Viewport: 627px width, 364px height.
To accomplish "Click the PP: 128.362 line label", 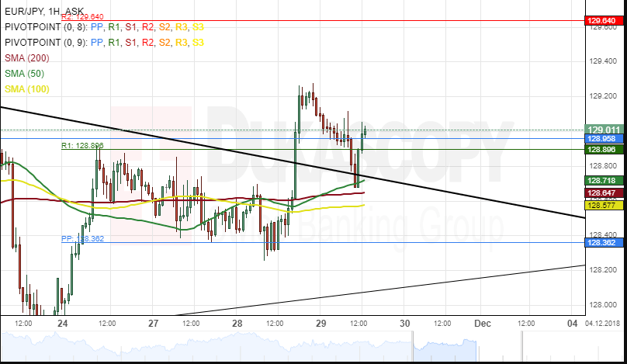I will [x=82, y=239].
